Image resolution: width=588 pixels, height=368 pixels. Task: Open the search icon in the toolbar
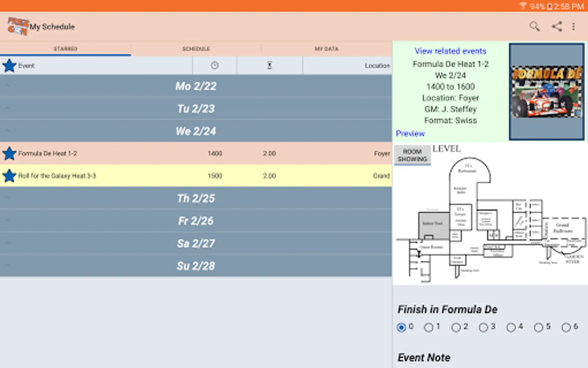point(535,27)
